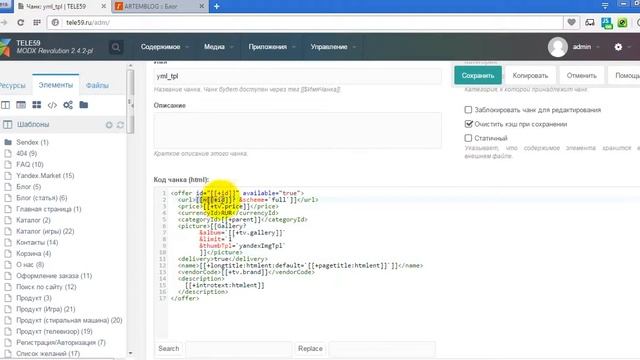Click the new template icon in element toolbar
The image size is (640, 360).
click(x=5, y=105)
